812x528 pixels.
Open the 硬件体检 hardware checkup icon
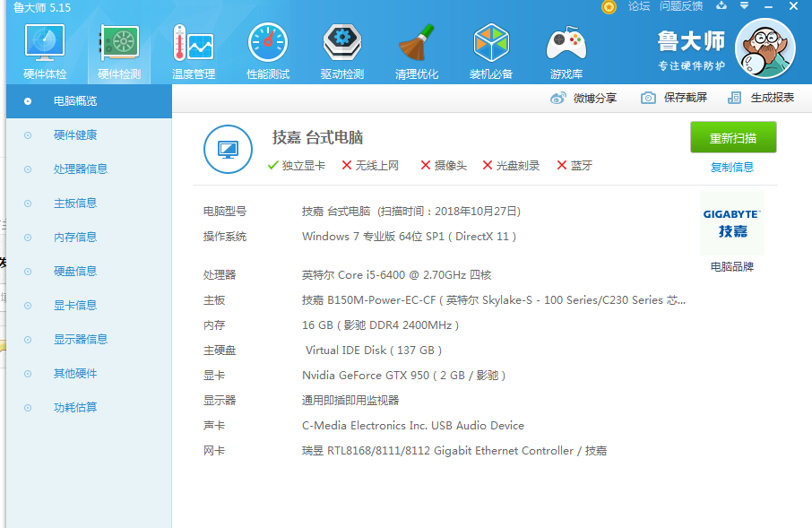(45, 43)
